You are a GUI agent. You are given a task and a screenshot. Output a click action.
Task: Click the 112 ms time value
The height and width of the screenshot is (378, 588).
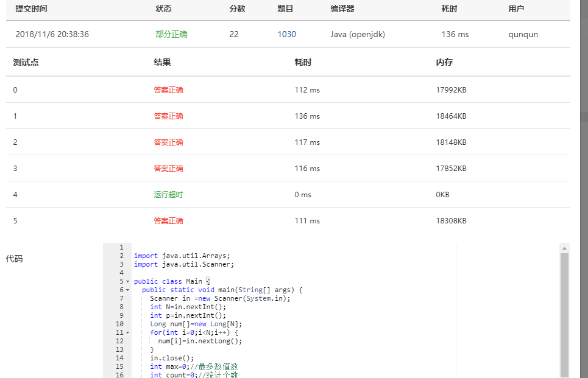307,90
